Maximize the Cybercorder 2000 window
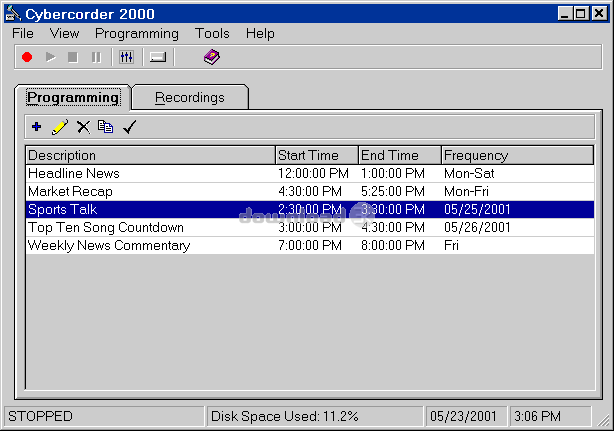Viewport: 614px width, 431px height. pos(580,14)
